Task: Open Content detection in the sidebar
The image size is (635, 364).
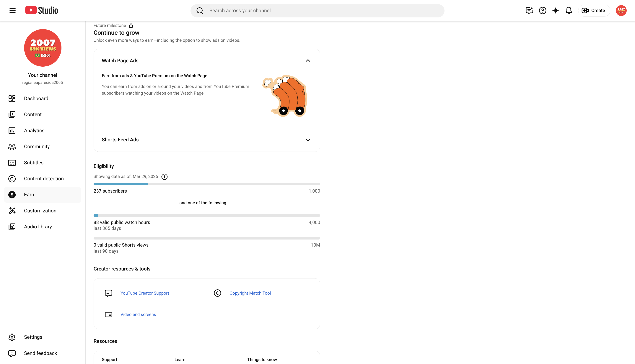Action: click(x=43, y=178)
